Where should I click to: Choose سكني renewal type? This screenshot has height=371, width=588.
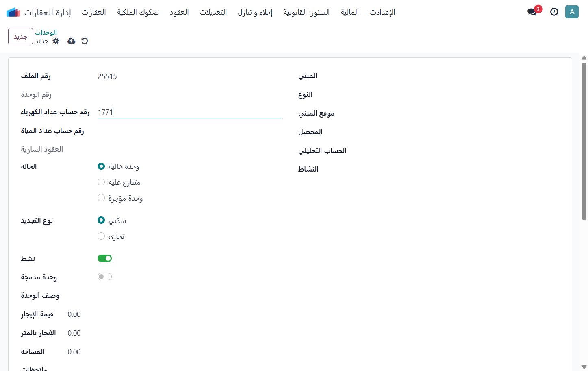(x=101, y=220)
